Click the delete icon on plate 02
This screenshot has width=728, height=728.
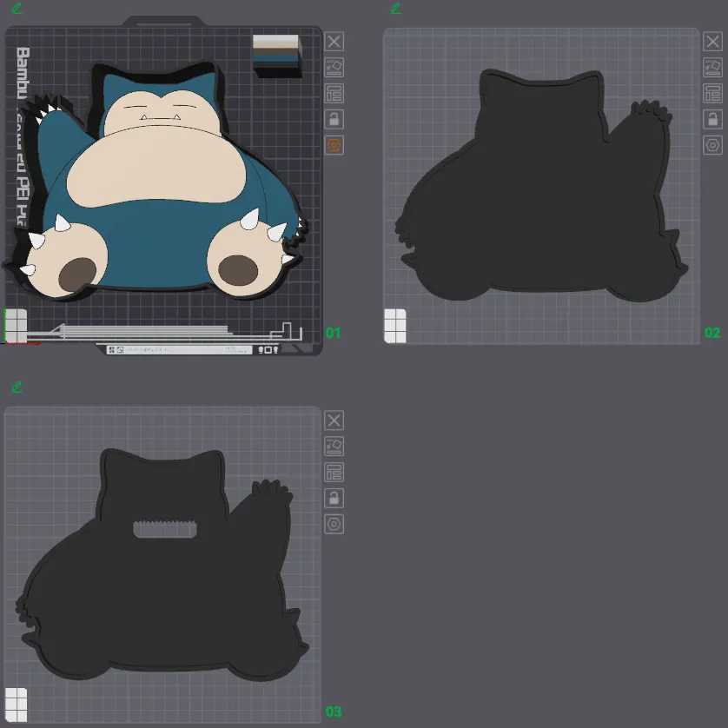tap(712, 41)
